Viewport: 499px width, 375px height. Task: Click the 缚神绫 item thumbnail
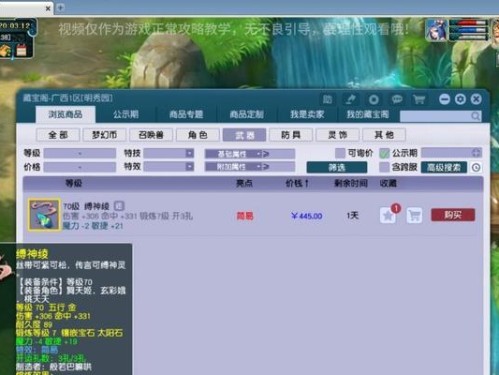[44, 215]
